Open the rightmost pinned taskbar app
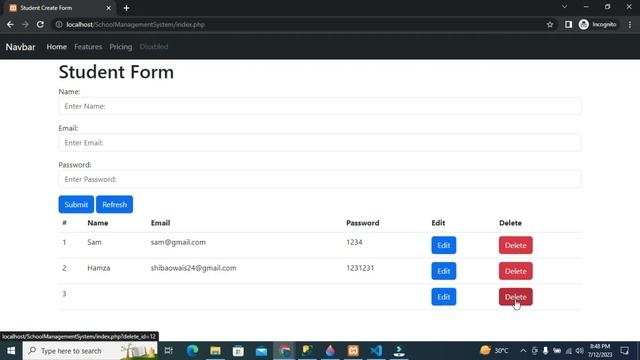The image size is (640, 360). [399, 351]
